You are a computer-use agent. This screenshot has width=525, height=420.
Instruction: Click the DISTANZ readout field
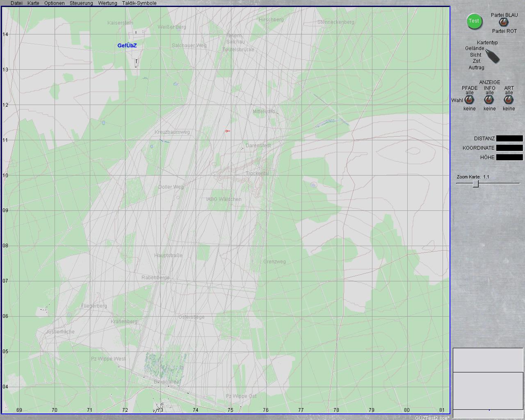tap(509, 139)
